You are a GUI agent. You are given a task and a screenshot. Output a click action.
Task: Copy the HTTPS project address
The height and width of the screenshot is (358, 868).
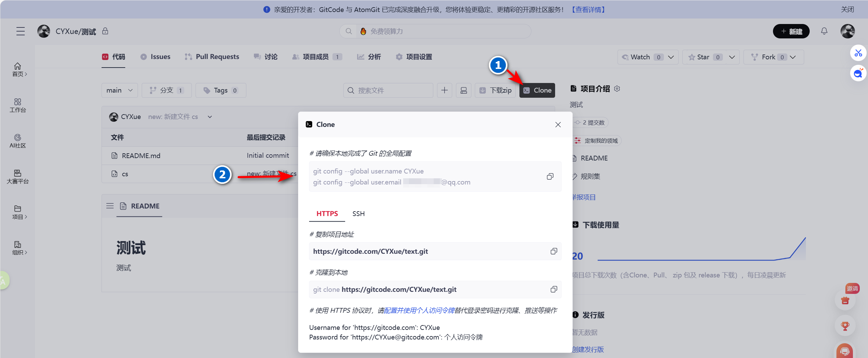(553, 251)
